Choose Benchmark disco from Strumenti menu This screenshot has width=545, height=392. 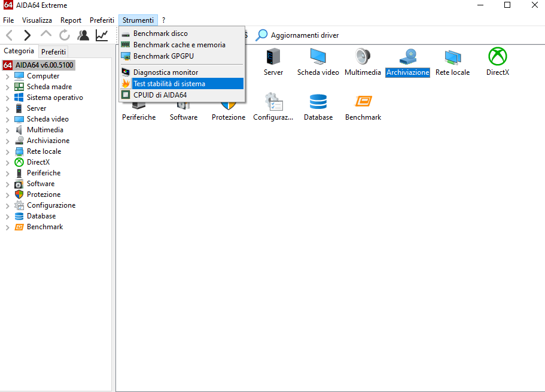(182, 34)
